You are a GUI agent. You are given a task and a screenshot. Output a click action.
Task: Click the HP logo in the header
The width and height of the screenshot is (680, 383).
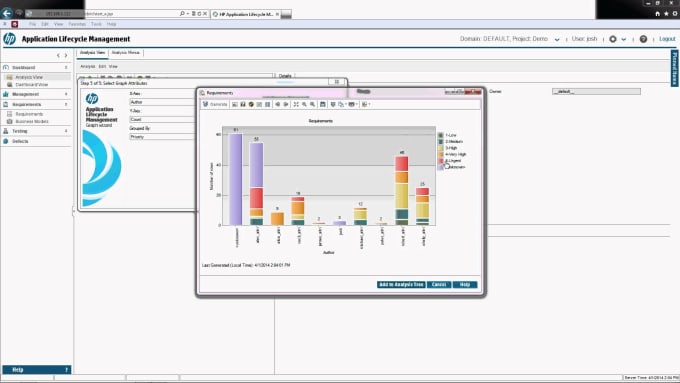(x=9, y=39)
